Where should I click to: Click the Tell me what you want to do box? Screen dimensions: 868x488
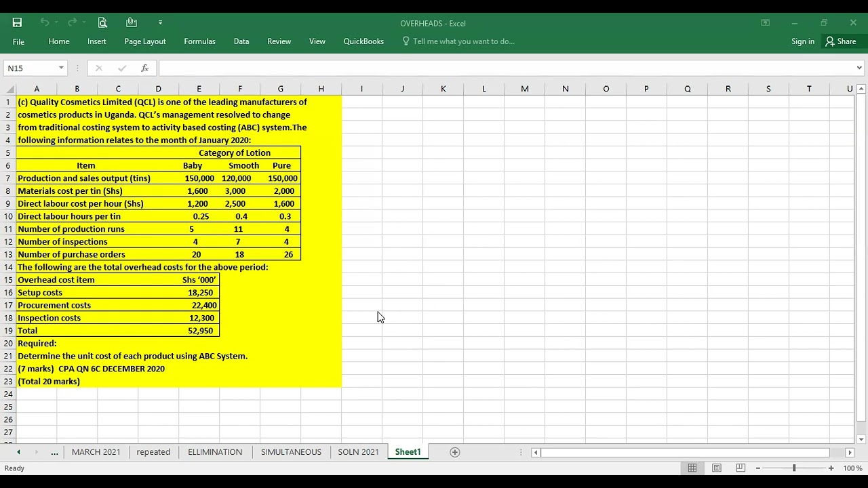coord(458,41)
